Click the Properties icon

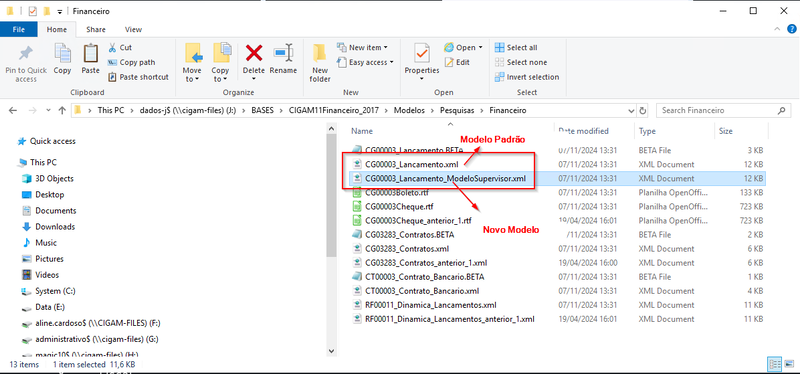click(x=421, y=53)
